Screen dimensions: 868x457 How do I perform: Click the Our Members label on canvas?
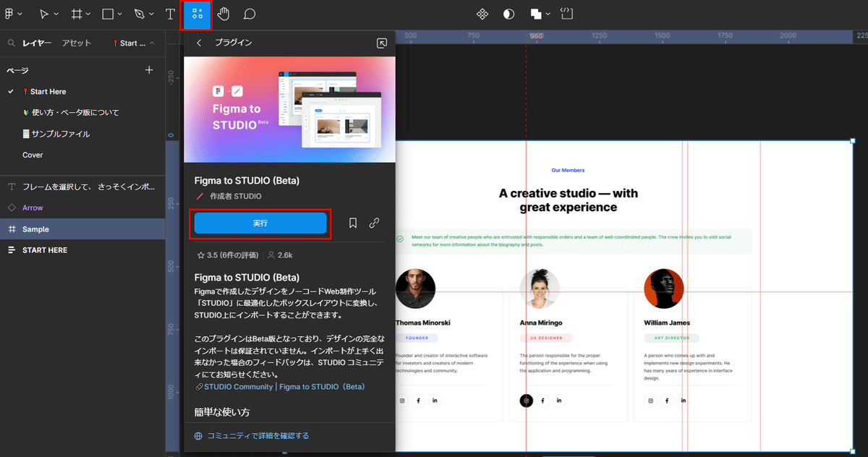568,171
